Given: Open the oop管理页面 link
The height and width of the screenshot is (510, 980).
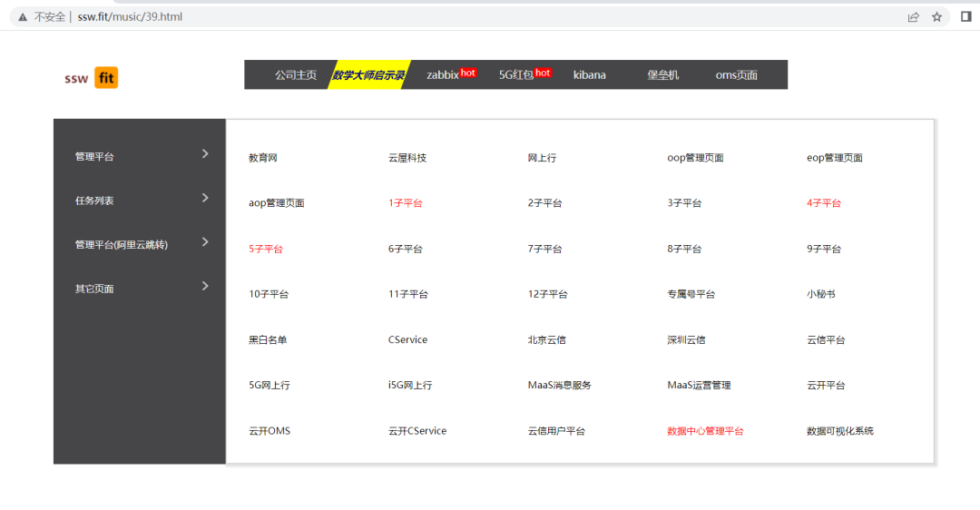Looking at the screenshot, I should click(x=695, y=158).
